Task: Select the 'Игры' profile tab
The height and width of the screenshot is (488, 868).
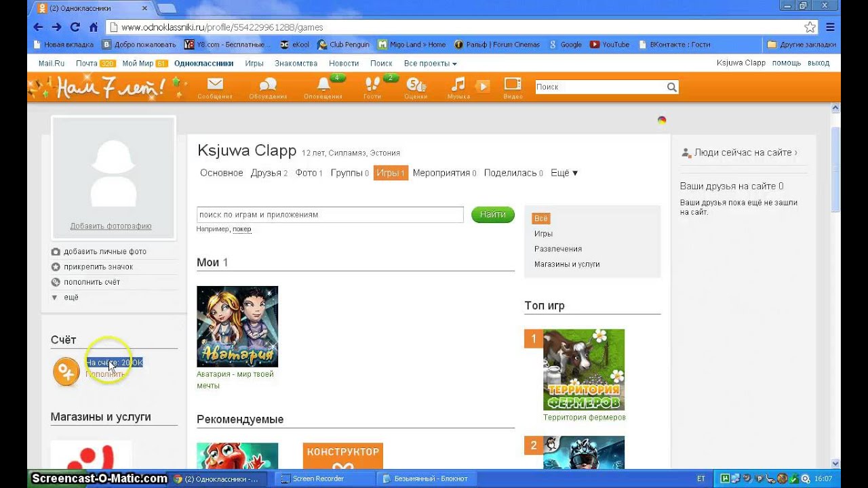Action: [391, 173]
